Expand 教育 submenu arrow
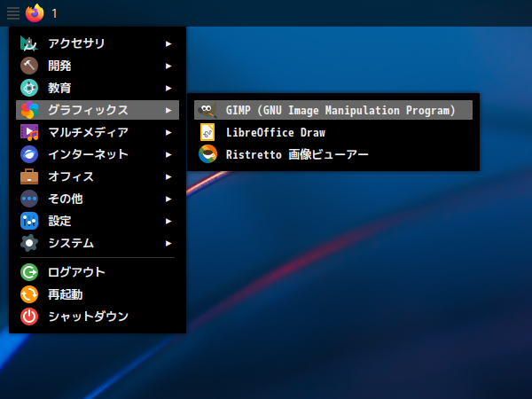The image size is (532, 399). [168, 88]
